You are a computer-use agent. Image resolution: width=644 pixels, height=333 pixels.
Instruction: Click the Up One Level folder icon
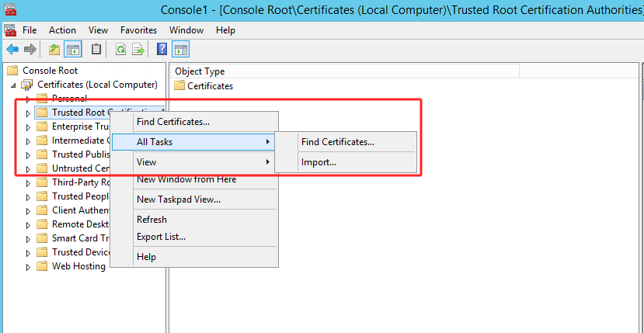[54, 50]
